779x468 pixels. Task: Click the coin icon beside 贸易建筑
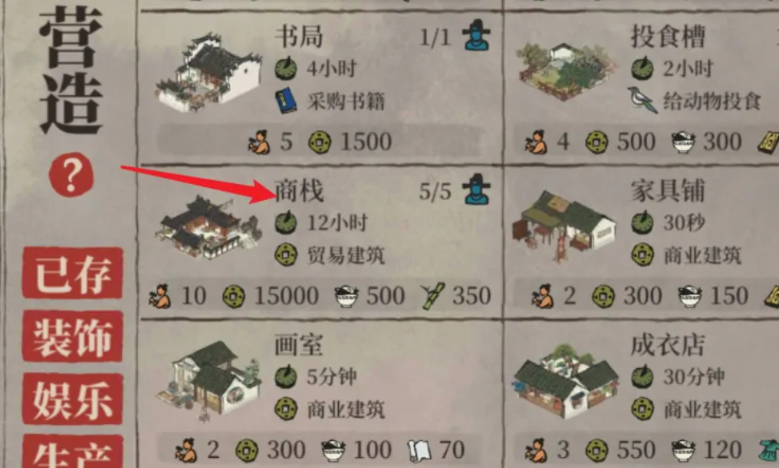pyautogui.click(x=286, y=254)
